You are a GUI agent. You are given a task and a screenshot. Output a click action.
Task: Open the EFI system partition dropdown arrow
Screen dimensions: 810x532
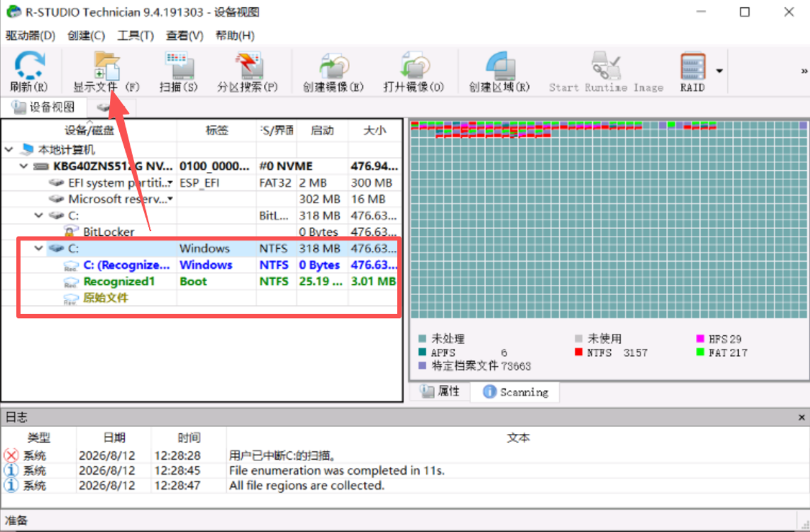point(170,183)
